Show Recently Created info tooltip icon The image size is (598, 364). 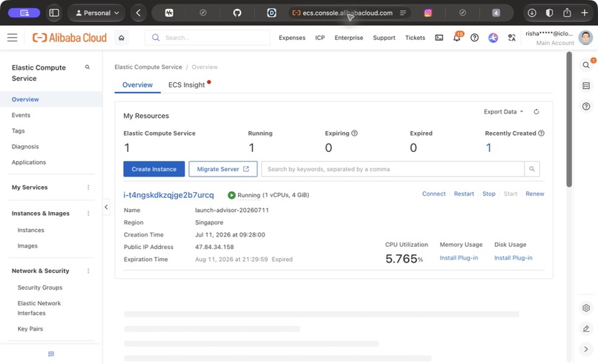click(x=541, y=133)
